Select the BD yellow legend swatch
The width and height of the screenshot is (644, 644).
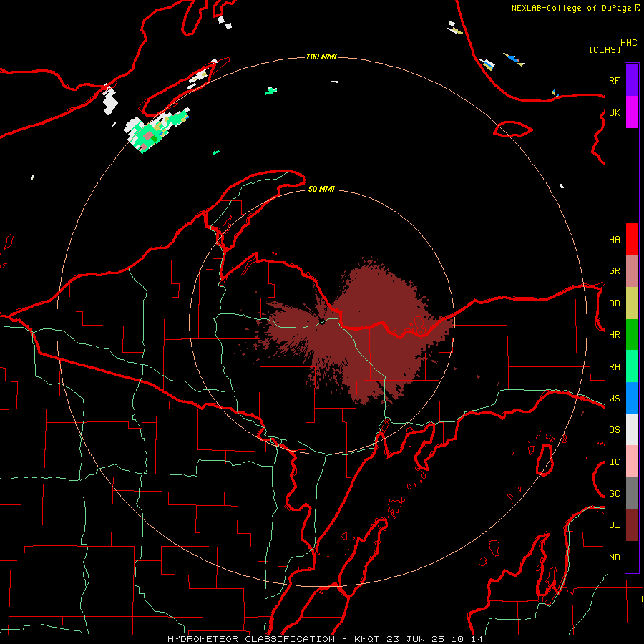[632, 303]
